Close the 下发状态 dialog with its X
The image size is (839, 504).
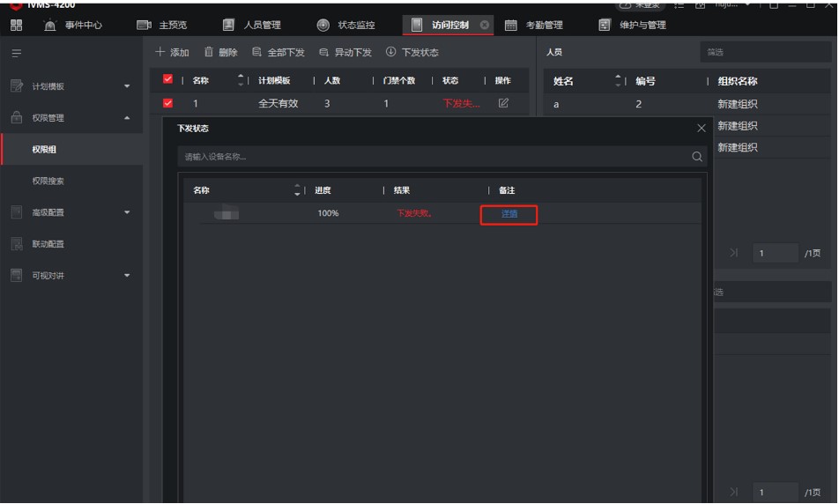[701, 129]
